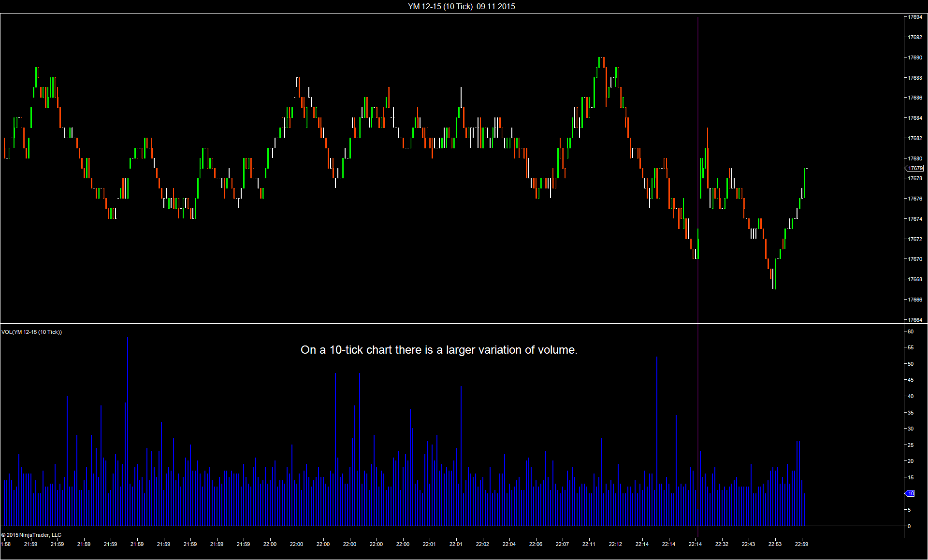Click the 22:59 time axis label
Screen dimensions: 928x560
click(x=801, y=544)
